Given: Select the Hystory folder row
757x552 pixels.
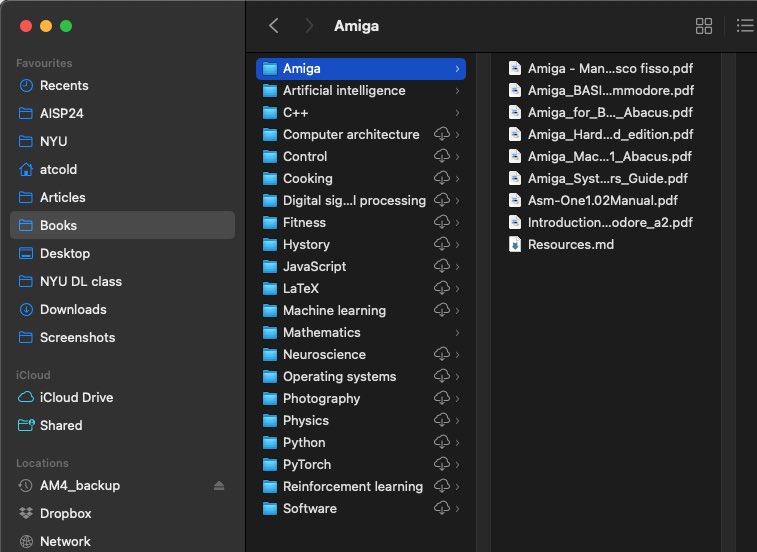Looking at the screenshot, I should coord(361,244).
